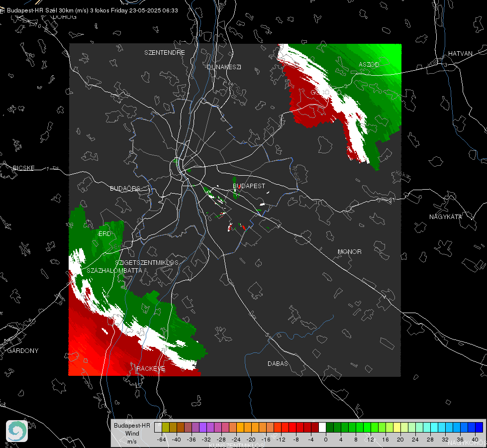Click the SZIGETSZENTMIKLÓS city label
Image resolution: width=487 pixels, height=448 pixels.
click(x=147, y=262)
